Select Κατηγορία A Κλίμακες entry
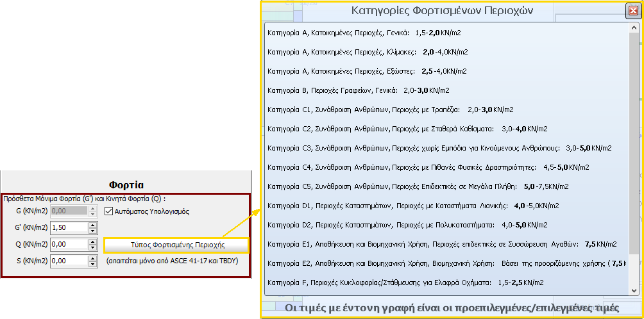The height and width of the screenshot is (319, 644). pos(367,52)
